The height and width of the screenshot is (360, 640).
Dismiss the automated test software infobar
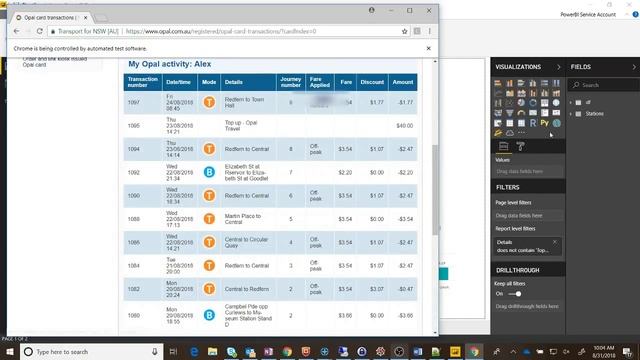pyautogui.click(x=429, y=48)
